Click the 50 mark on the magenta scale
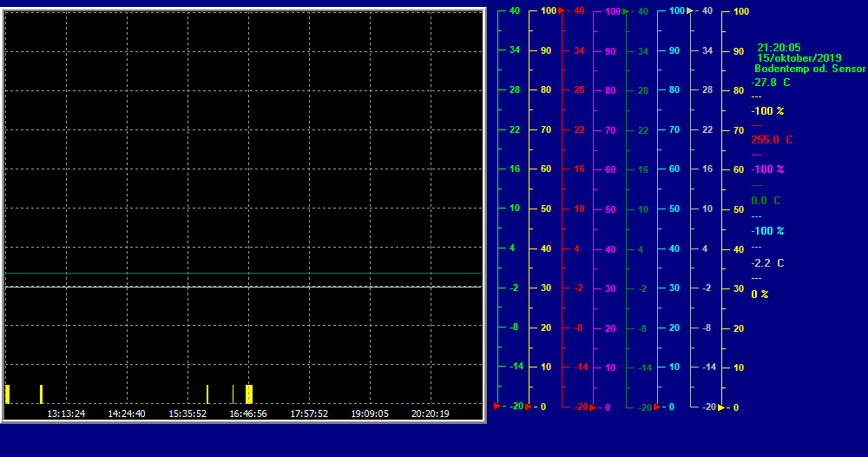868x457 pixels. click(x=609, y=209)
